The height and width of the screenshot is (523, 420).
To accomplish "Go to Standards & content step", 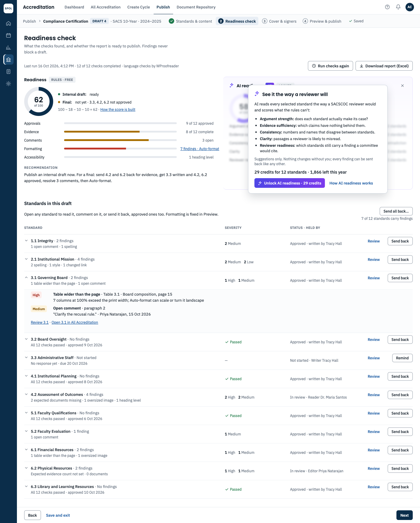I will click(x=191, y=21).
